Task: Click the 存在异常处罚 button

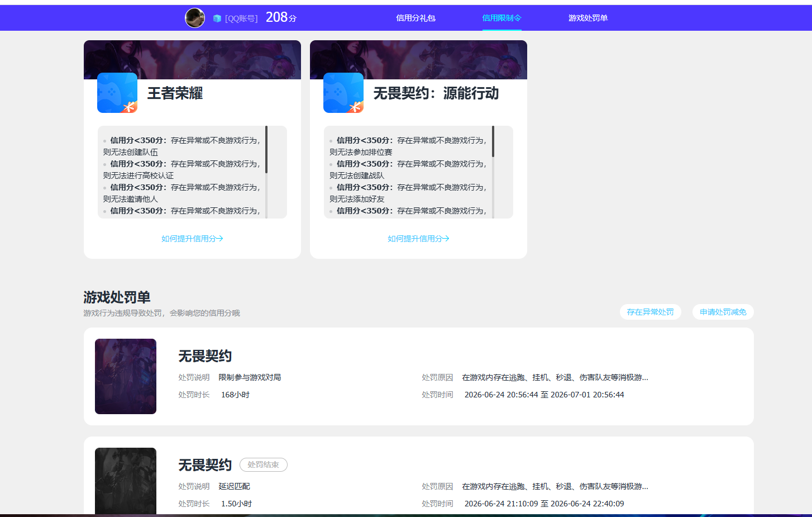Action: point(651,312)
